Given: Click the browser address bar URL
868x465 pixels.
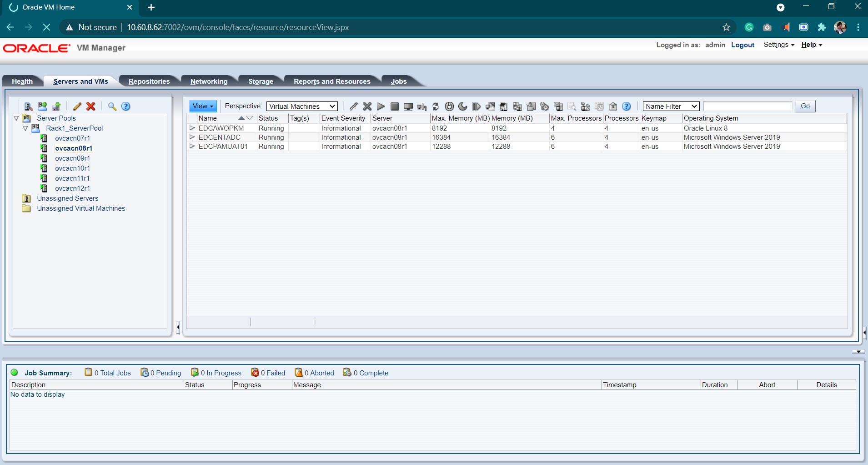Looking at the screenshot, I should [x=238, y=27].
